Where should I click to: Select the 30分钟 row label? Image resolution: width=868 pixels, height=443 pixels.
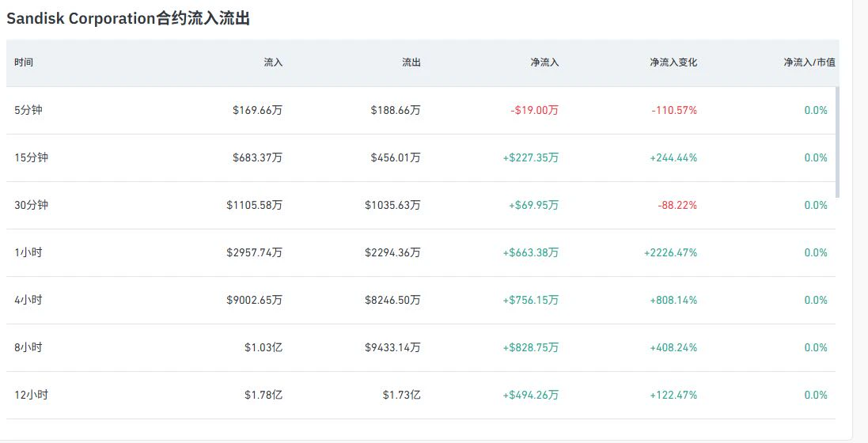tap(32, 206)
